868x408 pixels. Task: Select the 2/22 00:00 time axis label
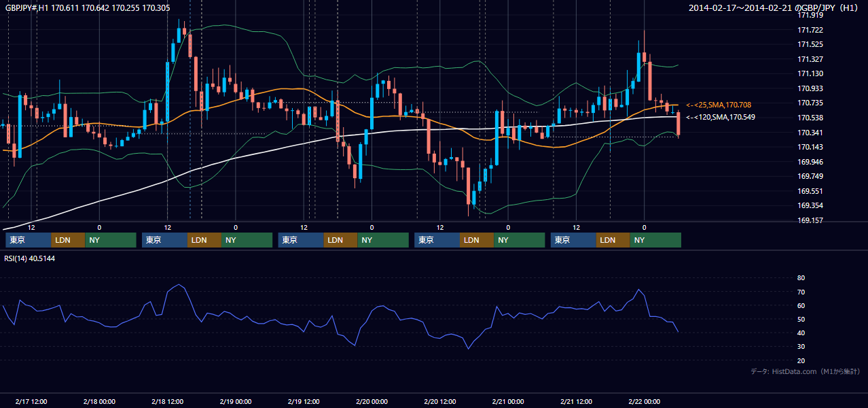click(x=644, y=401)
